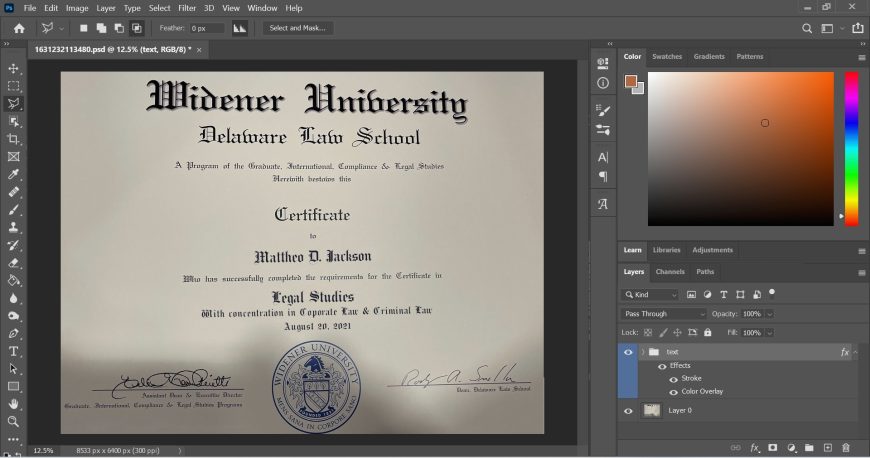Screen dimensions: 870x458
Task: Click the Select and Mask button
Action: [297, 28]
